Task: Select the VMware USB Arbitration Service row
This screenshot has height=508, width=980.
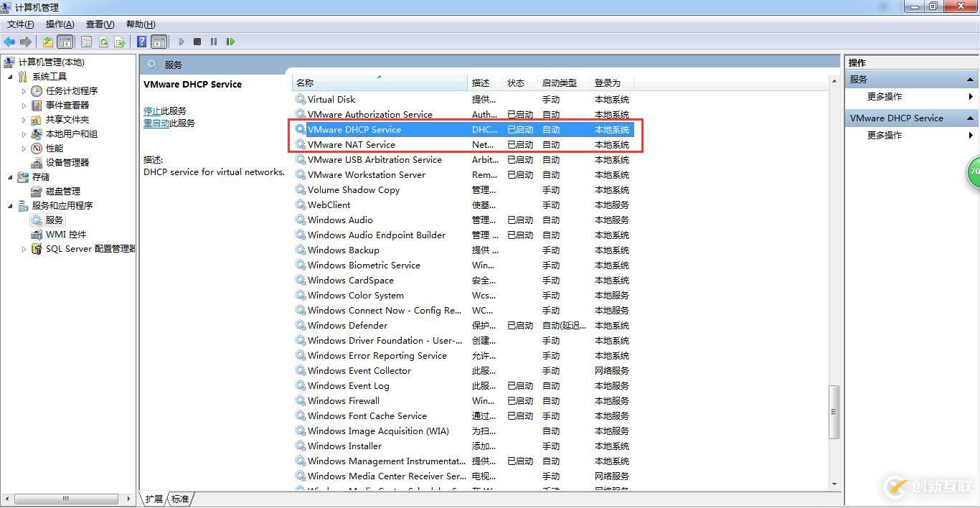Action: click(x=463, y=160)
